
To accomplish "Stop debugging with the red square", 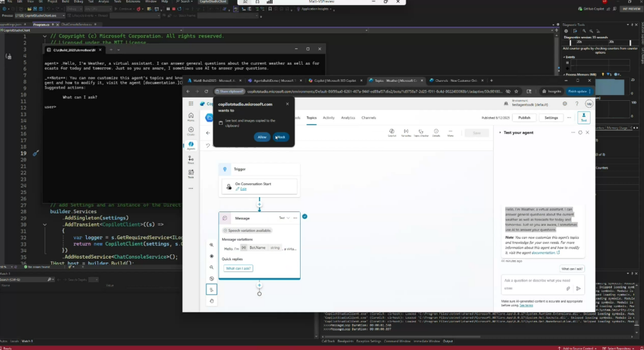I will coord(174,9).
